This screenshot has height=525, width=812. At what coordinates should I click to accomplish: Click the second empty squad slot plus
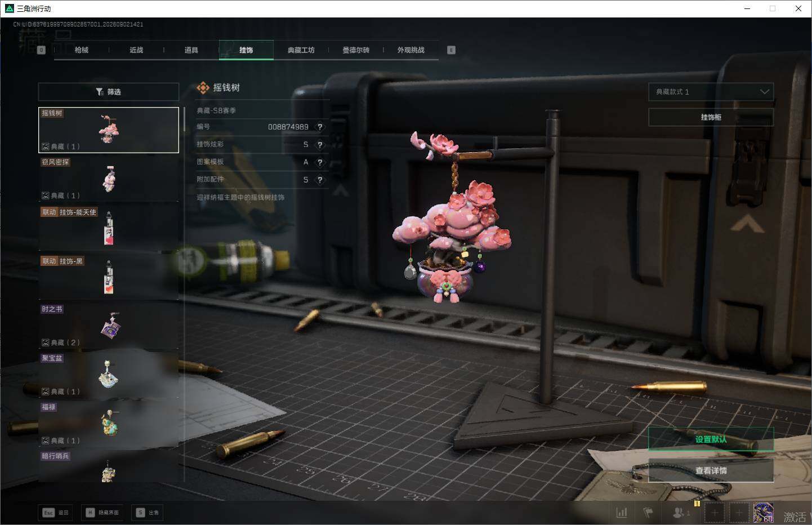pos(739,513)
